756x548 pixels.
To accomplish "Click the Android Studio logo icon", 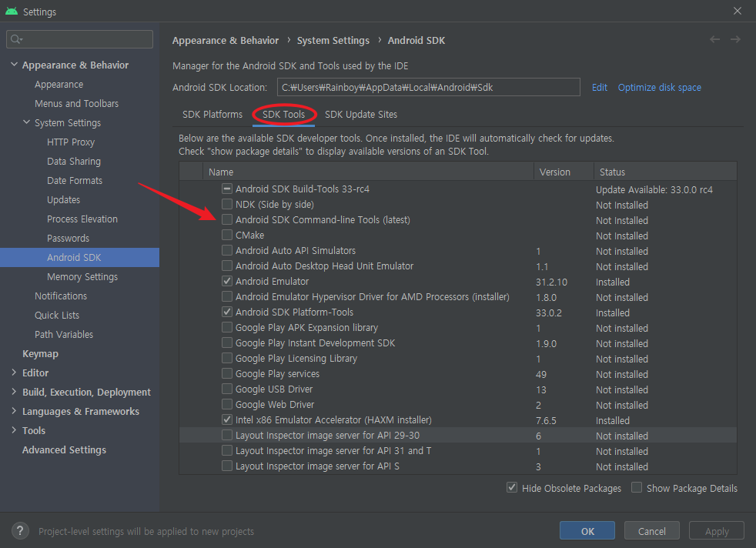I will click(x=12, y=11).
